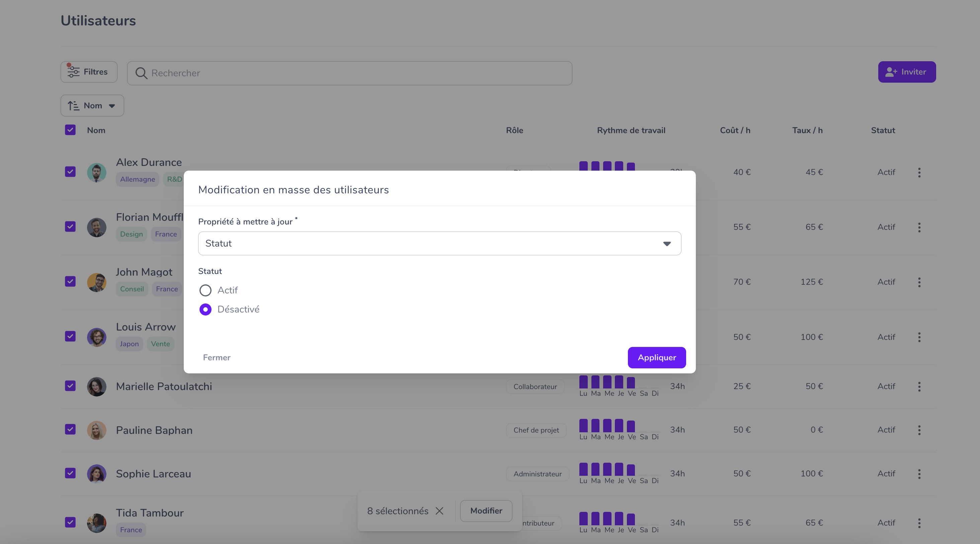Click the Nom column header
Viewport: 980px width, 544px height.
tap(96, 130)
